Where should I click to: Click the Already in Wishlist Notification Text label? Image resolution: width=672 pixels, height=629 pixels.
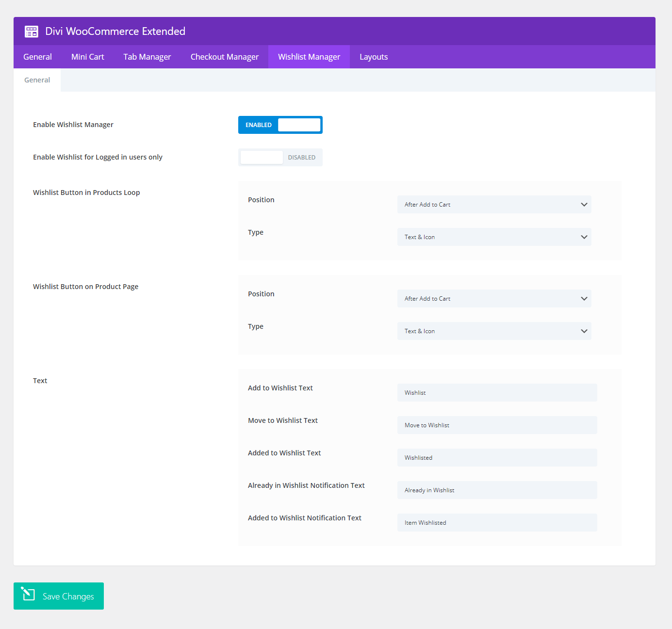(306, 485)
